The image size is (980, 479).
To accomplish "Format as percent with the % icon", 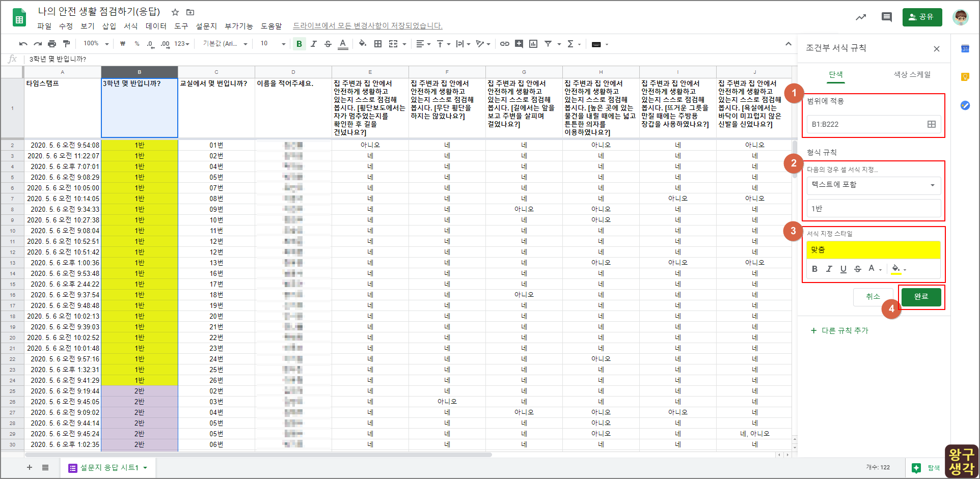I will point(137,44).
